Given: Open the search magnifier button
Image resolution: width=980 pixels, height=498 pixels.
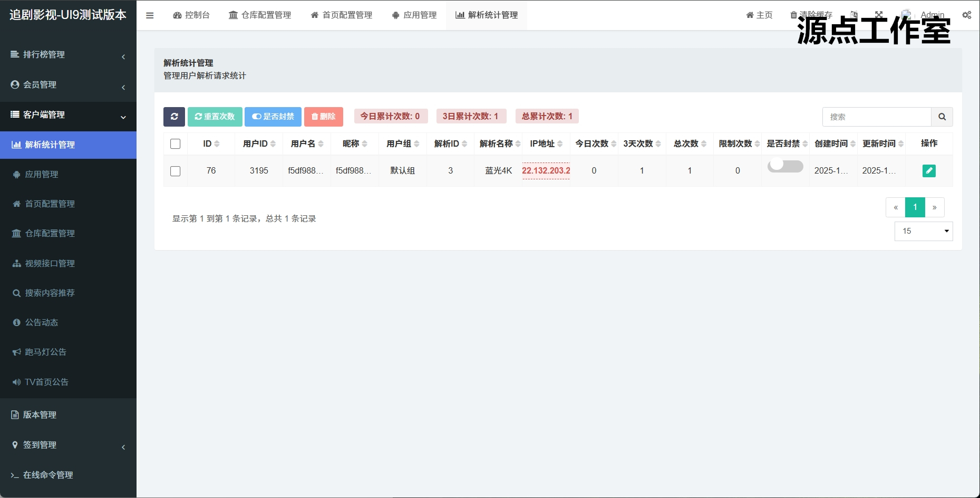Looking at the screenshot, I should (x=942, y=117).
